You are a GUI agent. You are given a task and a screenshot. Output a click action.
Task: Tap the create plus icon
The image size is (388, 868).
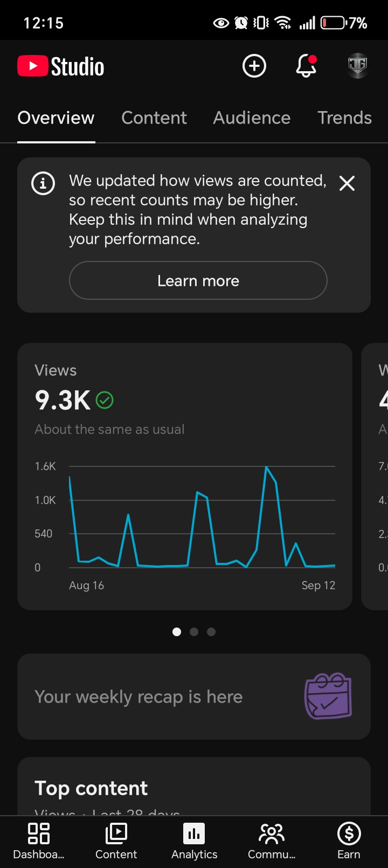tap(254, 66)
